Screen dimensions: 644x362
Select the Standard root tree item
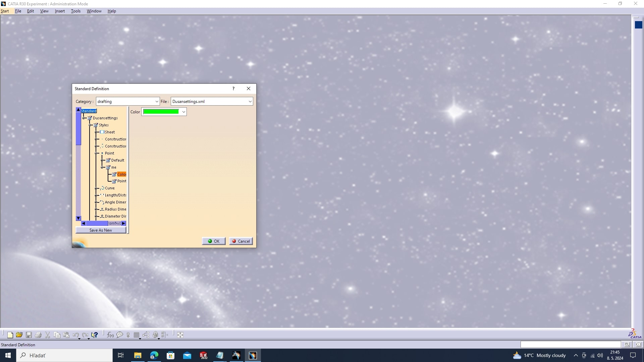[x=89, y=111]
